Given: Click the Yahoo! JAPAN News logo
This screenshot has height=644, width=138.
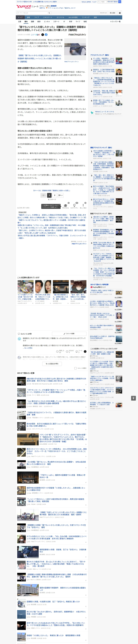Looking at the screenshot, I should (27, 7).
